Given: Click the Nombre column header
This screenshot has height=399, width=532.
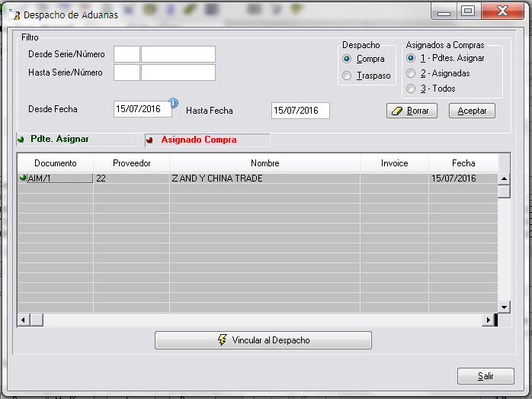Looking at the screenshot, I should click(265, 163).
